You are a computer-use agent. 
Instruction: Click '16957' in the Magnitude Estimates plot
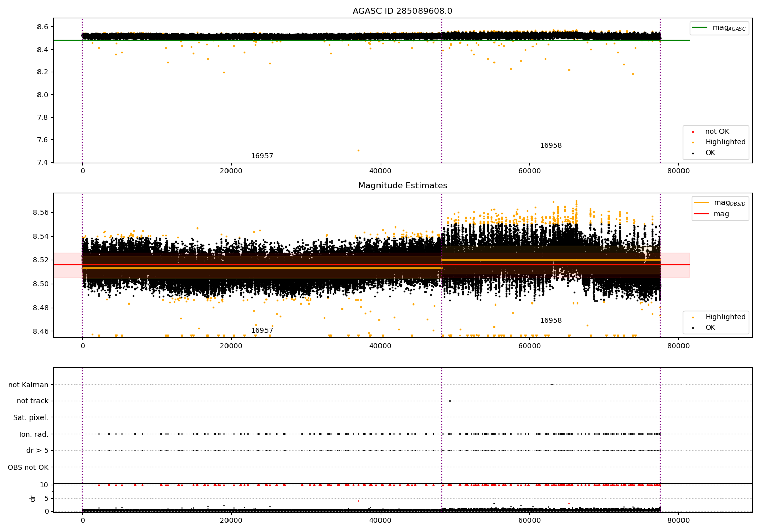262,331
